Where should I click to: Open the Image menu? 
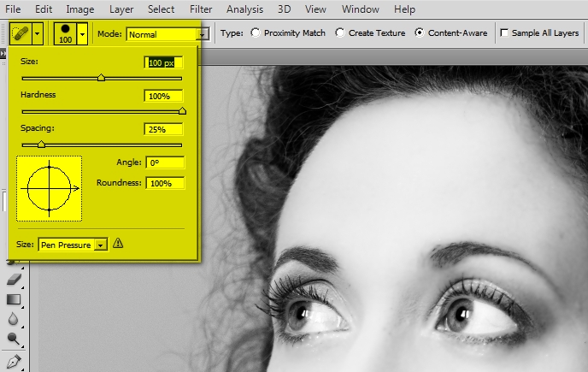pos(79,9)
